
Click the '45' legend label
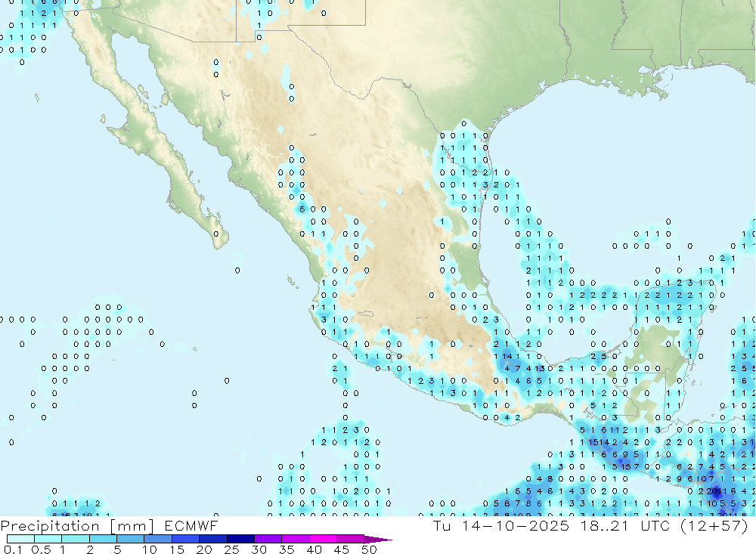click(x=342, y=549)
